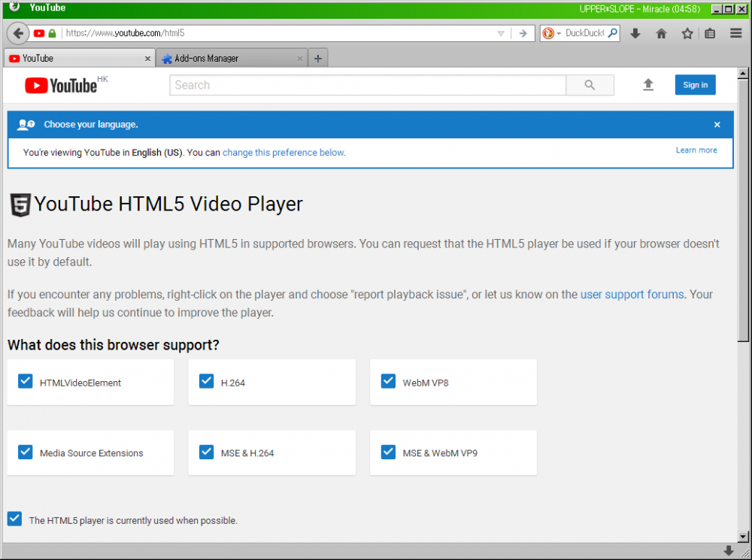The image size is (752, 560).
Task: Open the browser hamburger menu
Action: pos(735,33)
